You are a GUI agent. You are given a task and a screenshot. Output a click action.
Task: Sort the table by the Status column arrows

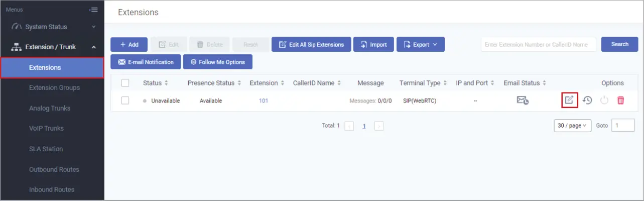click(166, 83)
